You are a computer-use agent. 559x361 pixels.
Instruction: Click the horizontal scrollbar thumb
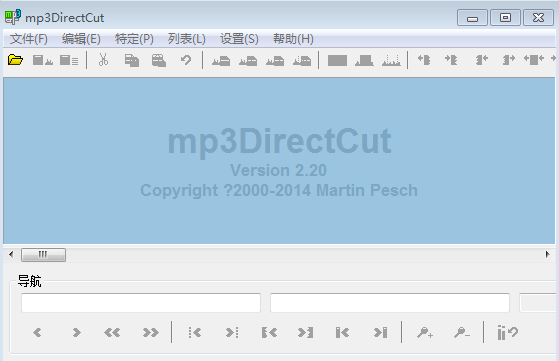[x=43, y=255]
